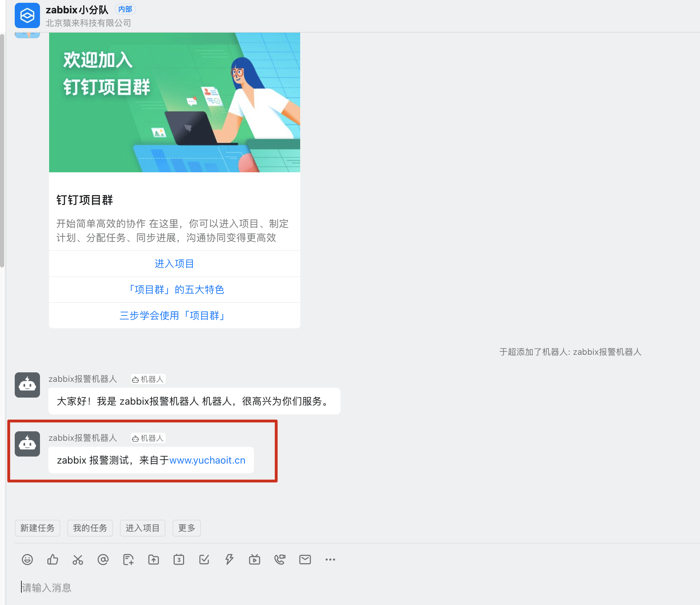Viewport: 700px width, 605px height.
Task: Click zabbix报警机器人 name above test alert
Action: tap(83, 438)
